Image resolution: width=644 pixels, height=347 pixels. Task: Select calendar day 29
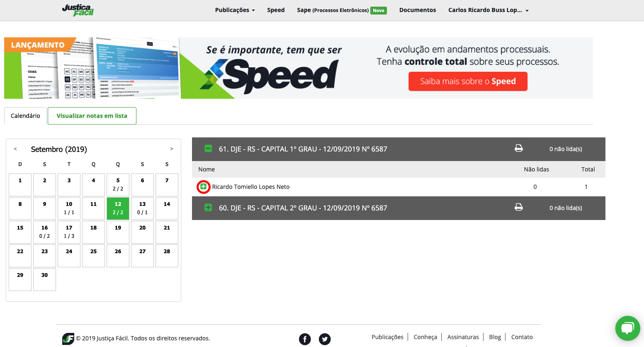[20, 279]
